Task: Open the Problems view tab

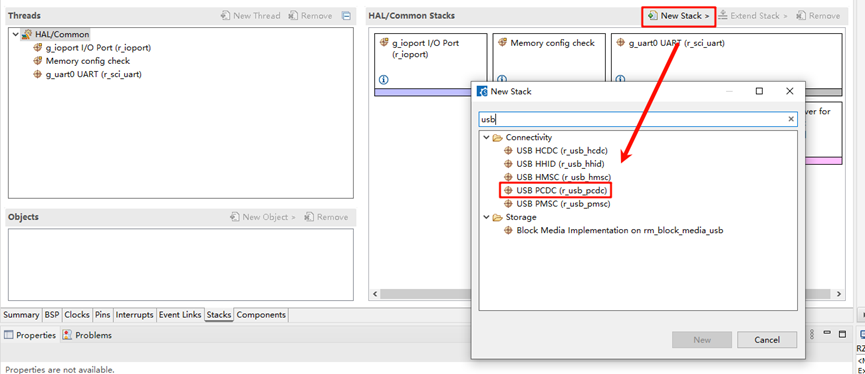Action: point(87,335)
